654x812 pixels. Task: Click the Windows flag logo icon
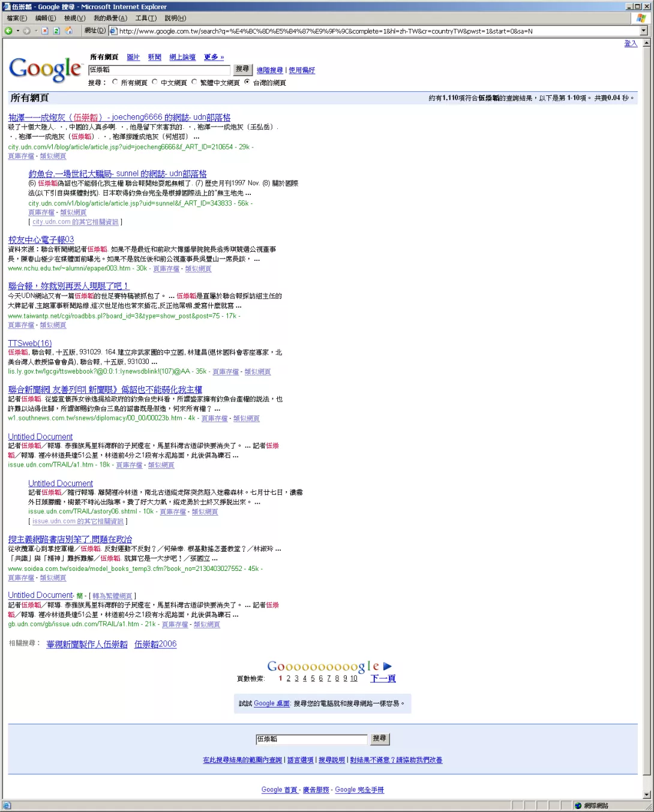click(x=641, y=18)
